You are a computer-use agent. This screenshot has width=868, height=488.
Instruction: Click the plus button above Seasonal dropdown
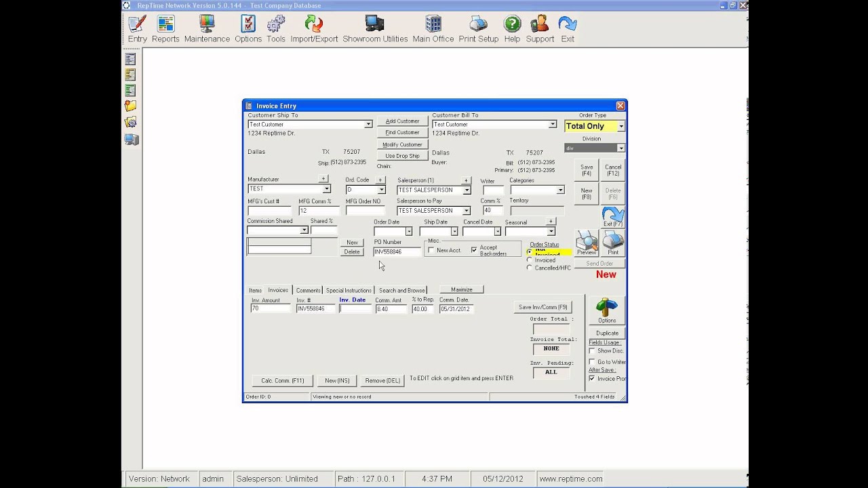(x=551, y=222)
